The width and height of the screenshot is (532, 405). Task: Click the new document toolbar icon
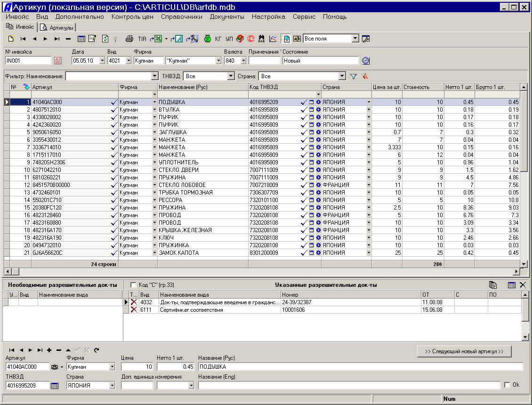point(11,39)
